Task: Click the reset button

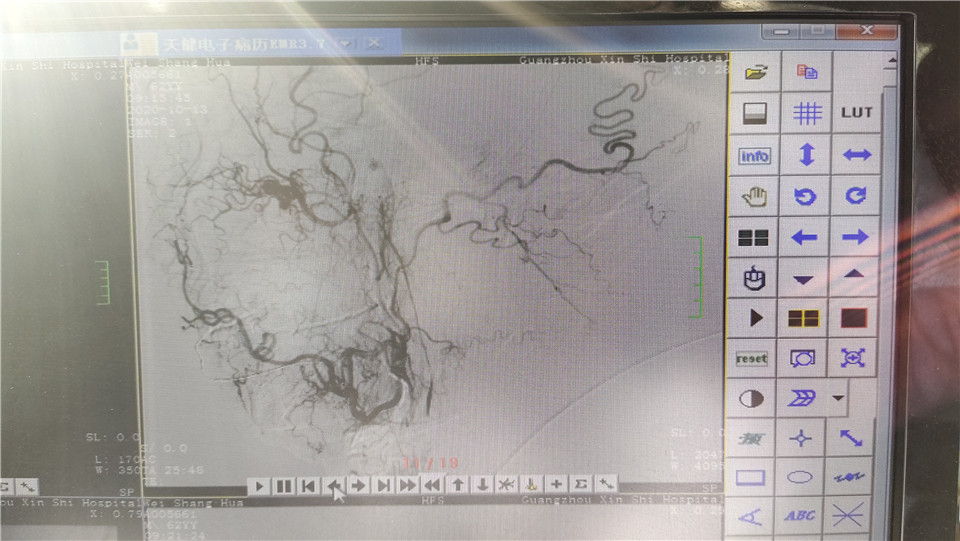Action: pyautogui.click(x=751, y=359)
